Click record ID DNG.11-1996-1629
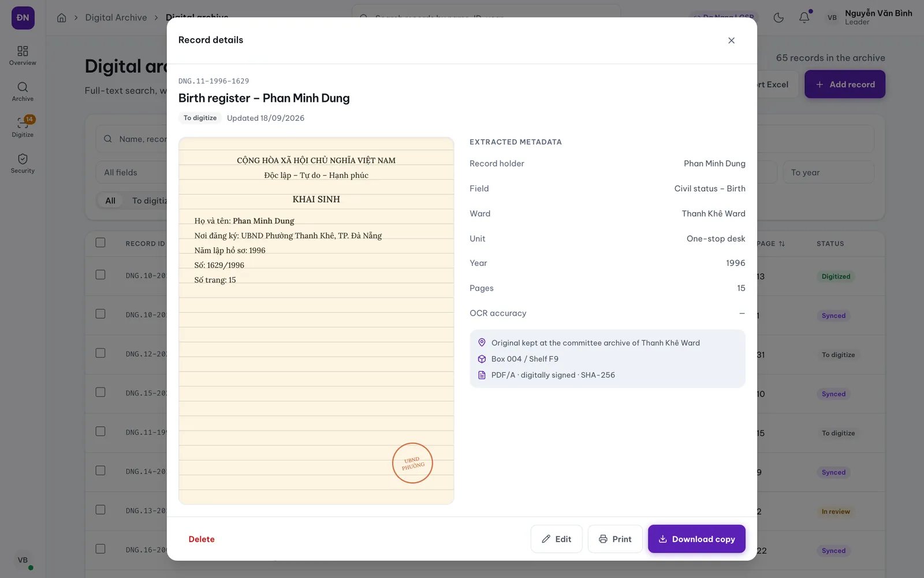Screen dimensions: 924x578 pos(214,81)
